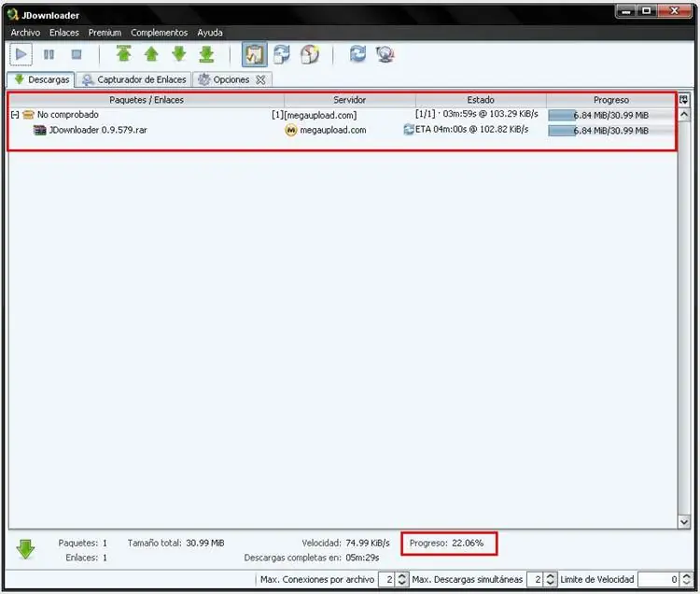This screenshot has height=594, width=700.
Task: Increase Max. Descargas simultáneas
Action: click(x=550, y=575)
